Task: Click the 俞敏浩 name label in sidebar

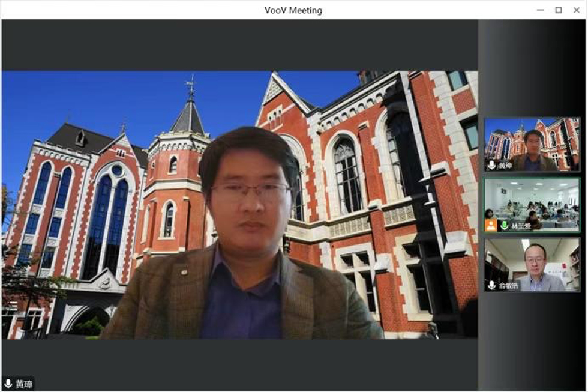Action: [x=507, y=286]
